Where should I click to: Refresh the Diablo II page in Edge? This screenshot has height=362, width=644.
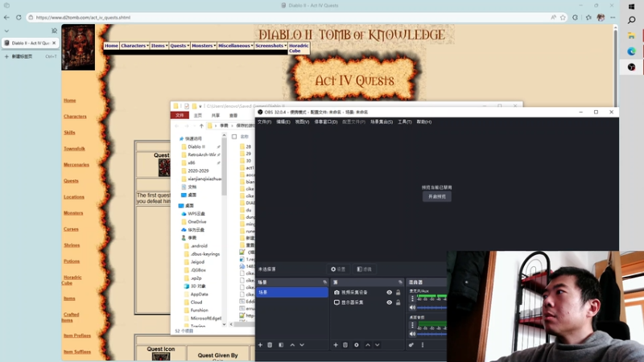point(19,17)
